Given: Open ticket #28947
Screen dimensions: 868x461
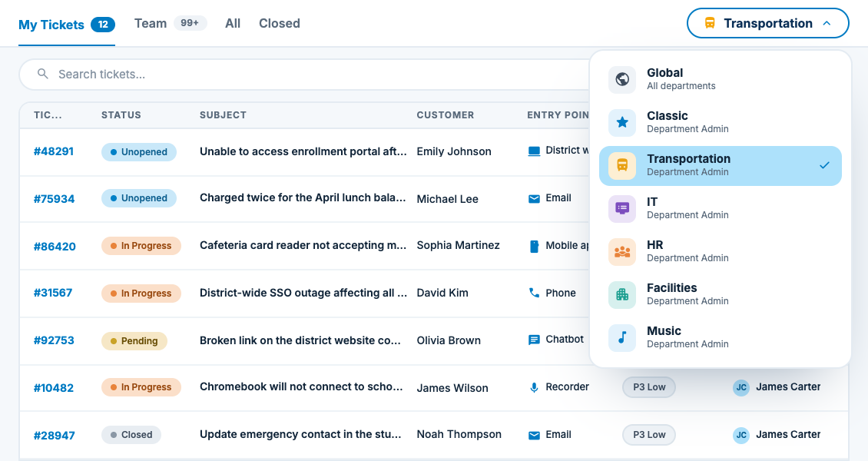Looking at the screenshot, I should pos(55,436).
